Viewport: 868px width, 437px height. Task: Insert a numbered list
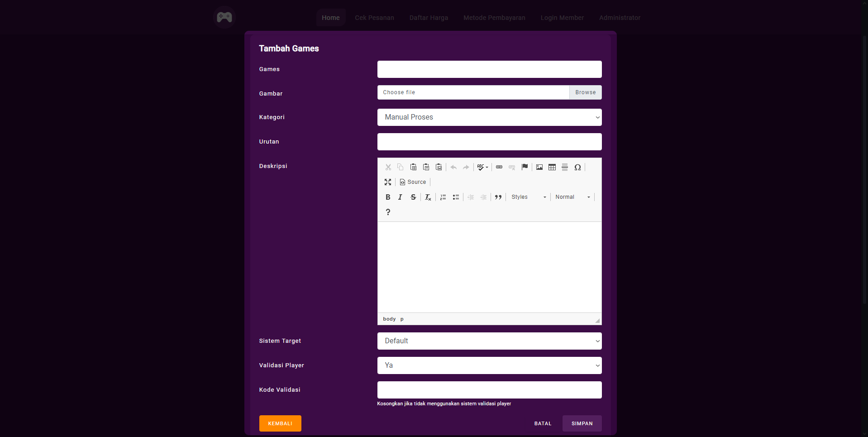443,197
